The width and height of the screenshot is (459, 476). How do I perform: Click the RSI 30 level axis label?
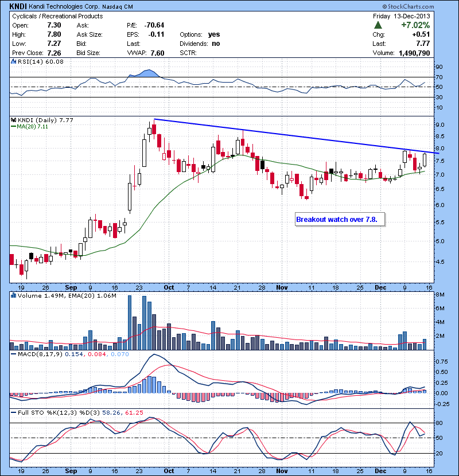[x=439, y=97]
